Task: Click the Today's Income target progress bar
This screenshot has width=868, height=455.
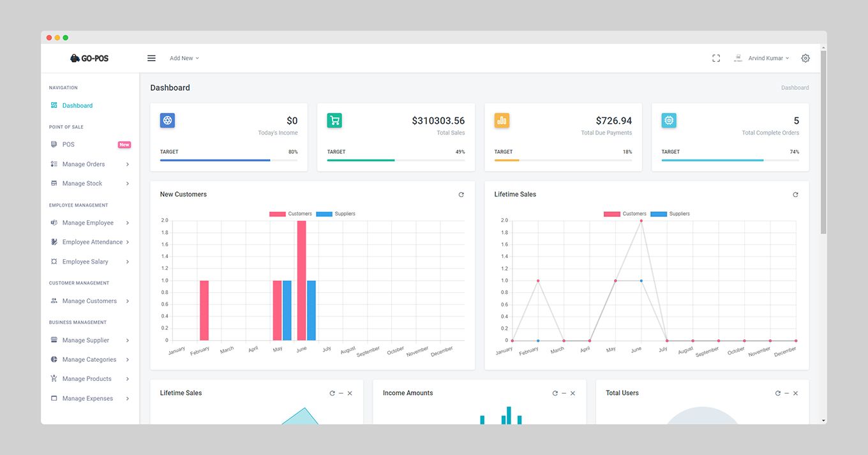Action: pyautogui.click(x=228, y=160)
